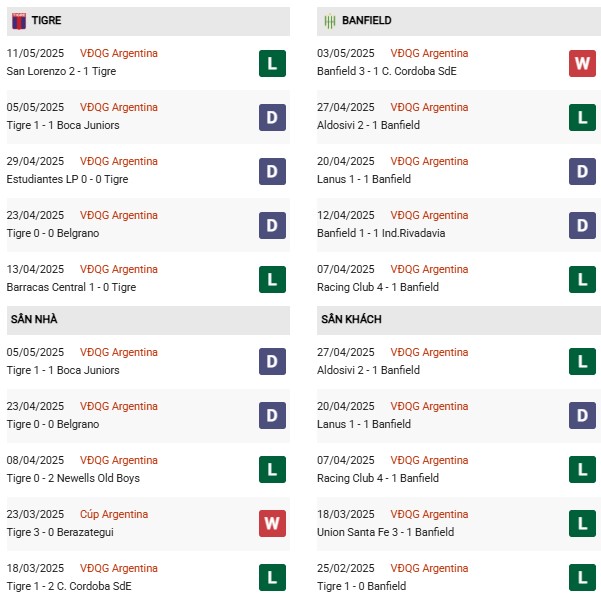This screenshot has width=601, height=600.
Task: Click the W badge for Tigre 3-0 Berazategui
Action: pyautogui.click(x=272, y=523)
